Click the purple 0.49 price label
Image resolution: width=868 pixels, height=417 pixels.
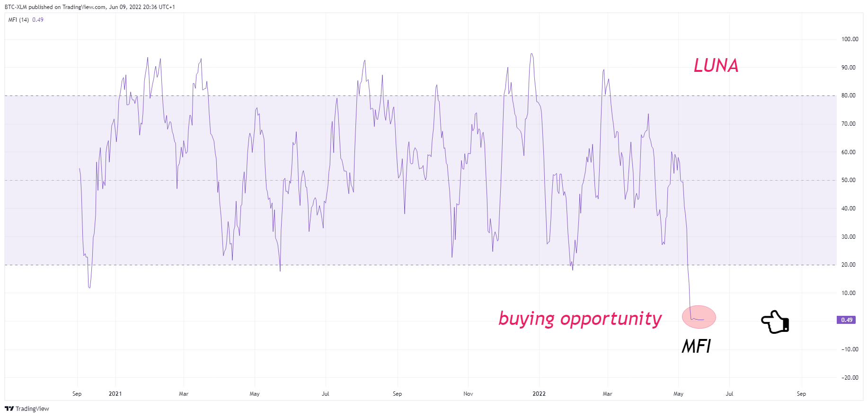pos(847,320)
